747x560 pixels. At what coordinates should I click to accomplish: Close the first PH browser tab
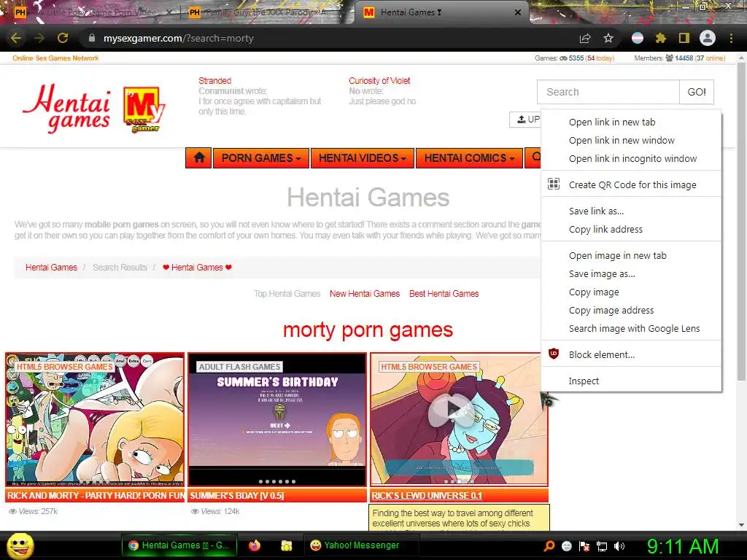pyautogui.click(x=169, y=12)
